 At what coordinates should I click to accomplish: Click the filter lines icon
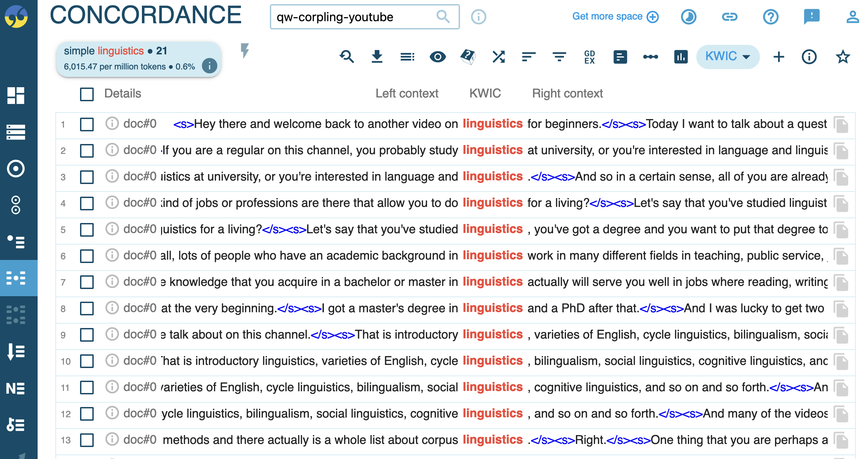coord(559,57)
